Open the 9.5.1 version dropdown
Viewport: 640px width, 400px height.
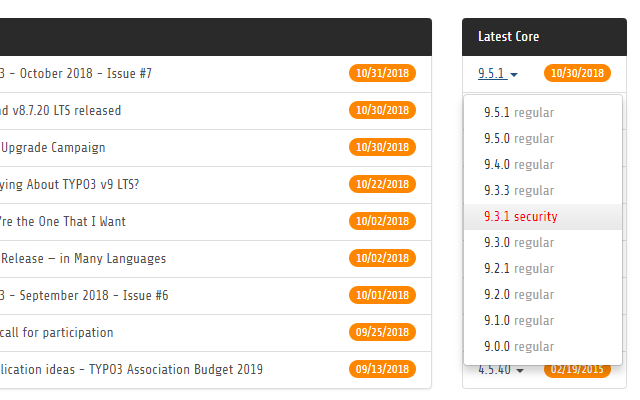pos(498,73)
